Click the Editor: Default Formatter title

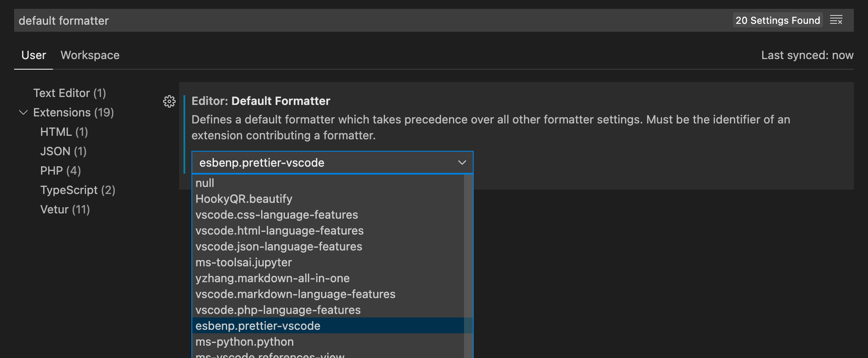pyautogui.click(x=261, y=101)
